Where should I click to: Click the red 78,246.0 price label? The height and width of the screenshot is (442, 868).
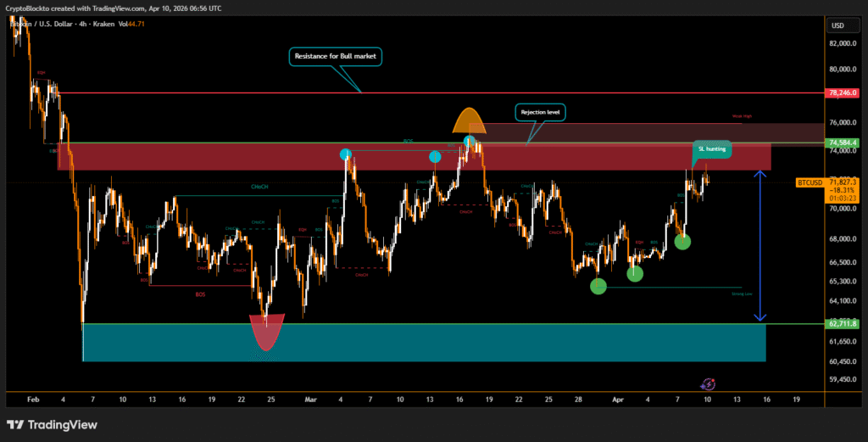coord(843,92)
